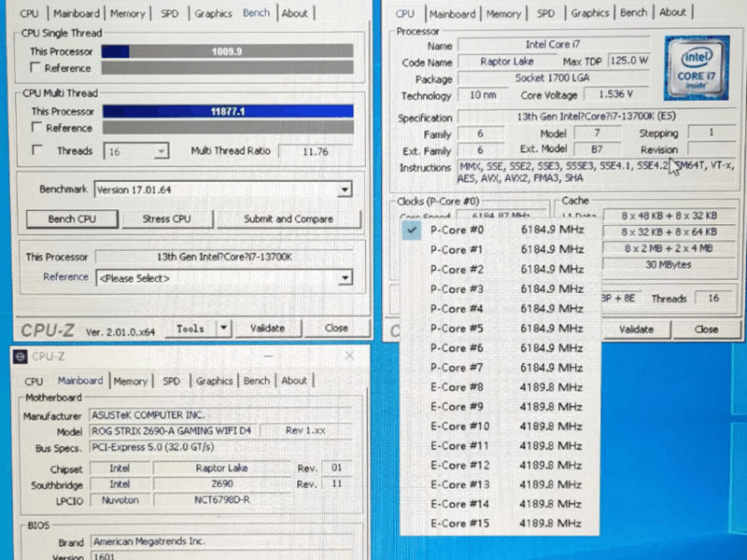The width and height of the screenshot is (747, 560).
Task: Open Memory tab in Bench window
Action: pos(127,13)
